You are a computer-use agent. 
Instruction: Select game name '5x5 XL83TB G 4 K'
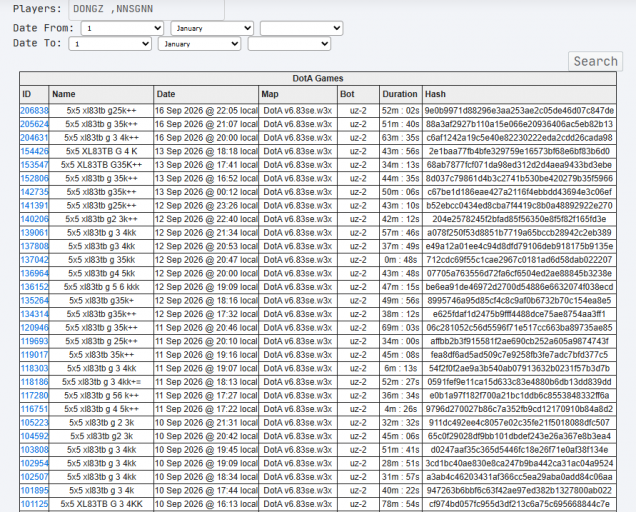point(101,151)
